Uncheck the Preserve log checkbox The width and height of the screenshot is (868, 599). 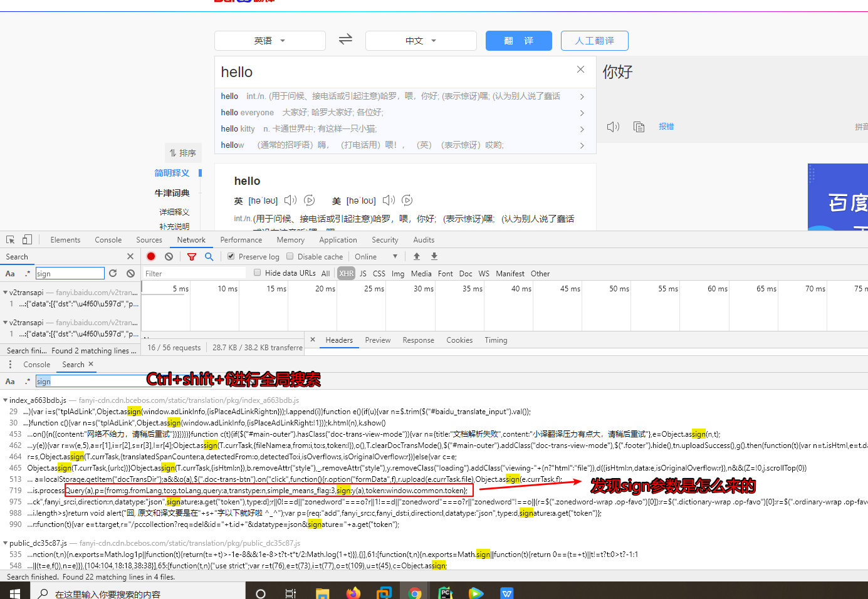coord(231,256)
